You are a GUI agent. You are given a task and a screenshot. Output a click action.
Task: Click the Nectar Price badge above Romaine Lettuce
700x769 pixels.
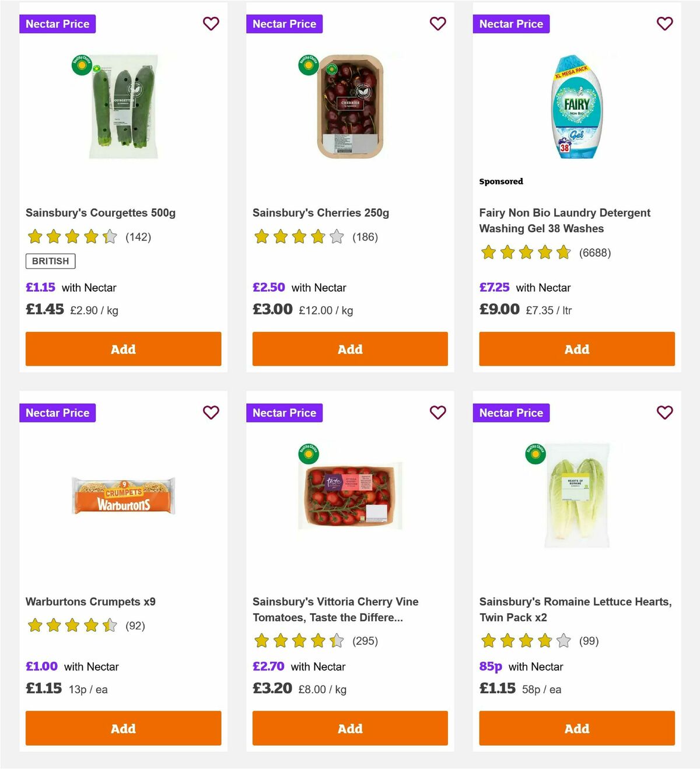tap(511, 413)
